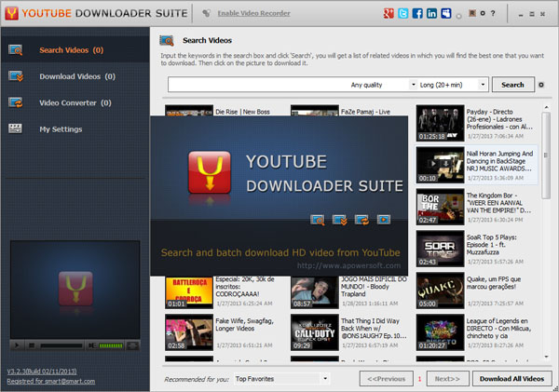Adjust the preview player volume bar
Image resolution: width=559 pixels, height=392 pixels.
(x=111, y=345)
